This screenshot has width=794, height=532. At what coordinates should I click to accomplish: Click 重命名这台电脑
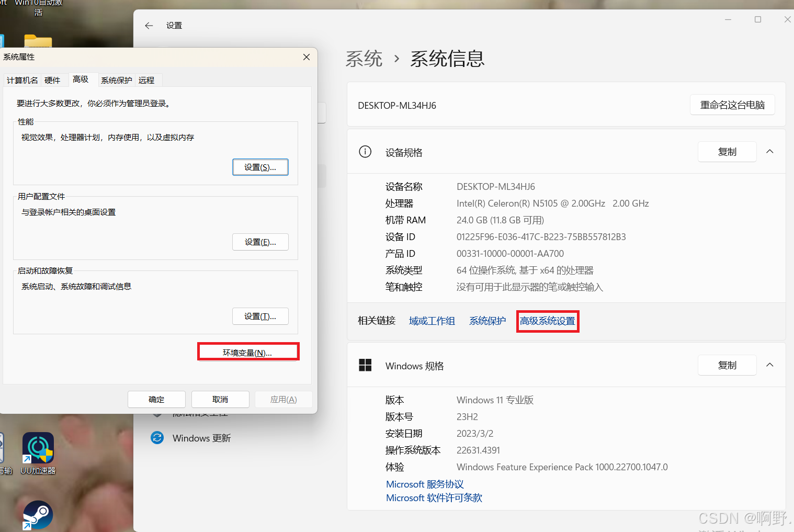(732, 105)
